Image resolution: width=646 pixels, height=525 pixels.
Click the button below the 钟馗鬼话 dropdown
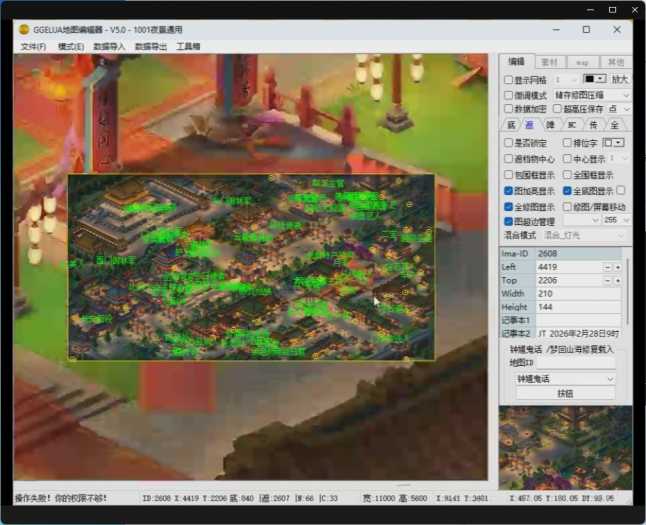565,393
